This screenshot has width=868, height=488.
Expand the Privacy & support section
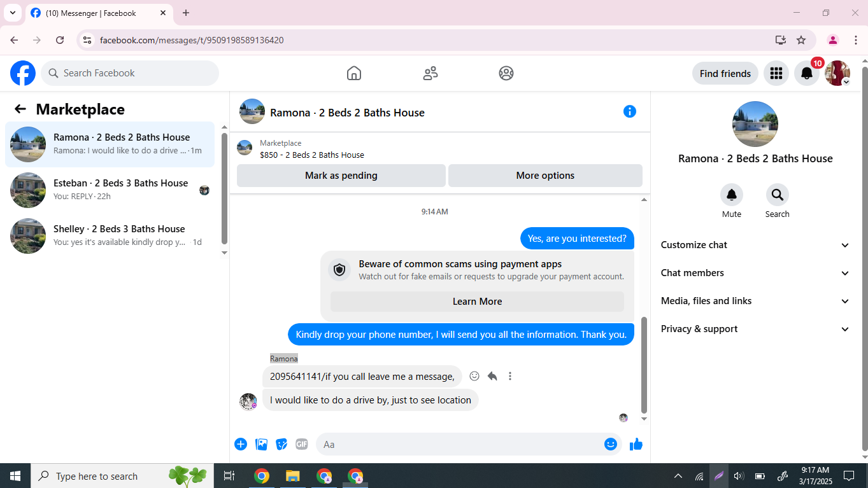pyautogui.click(x=755, y=329)
